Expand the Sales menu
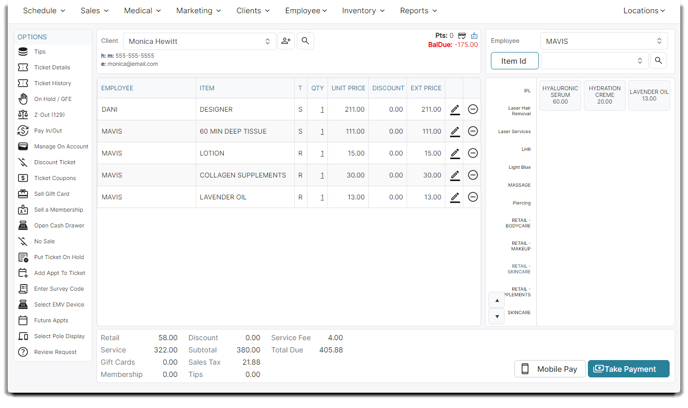 tap(94, 11)
